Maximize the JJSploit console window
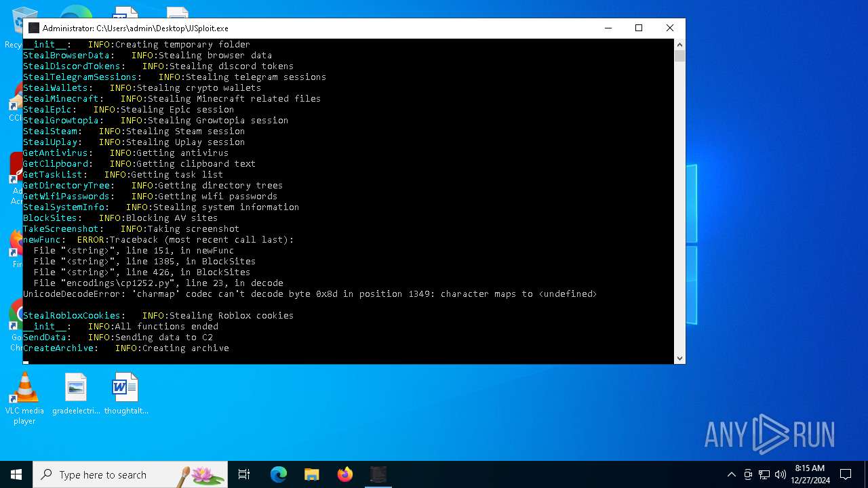 639,28
